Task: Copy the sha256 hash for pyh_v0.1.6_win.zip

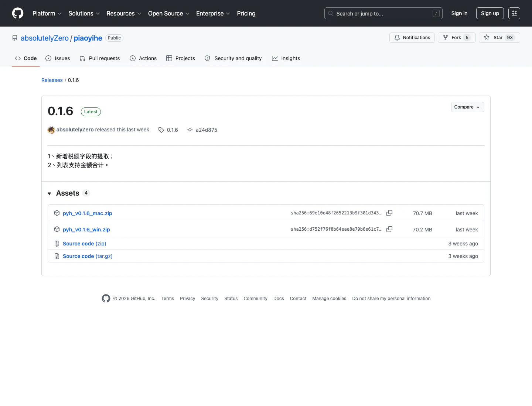Action: pyautogui.click(x=389, y=229)
